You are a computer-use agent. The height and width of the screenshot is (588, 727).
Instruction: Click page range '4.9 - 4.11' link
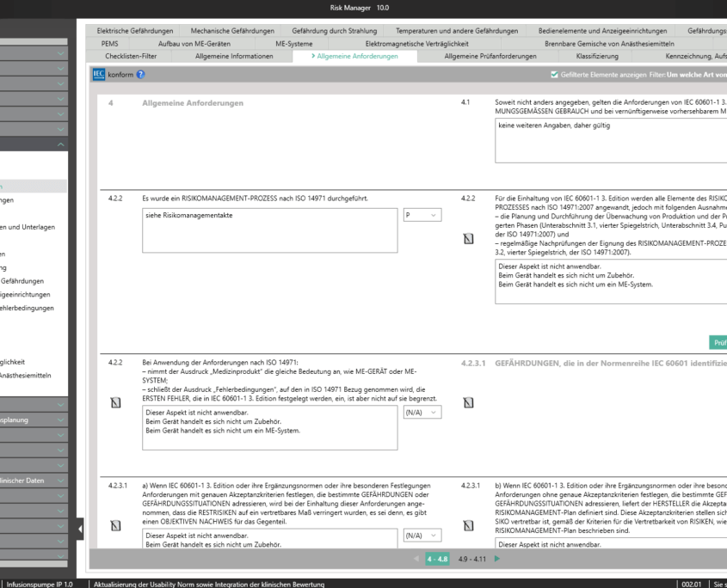point(474,559)
